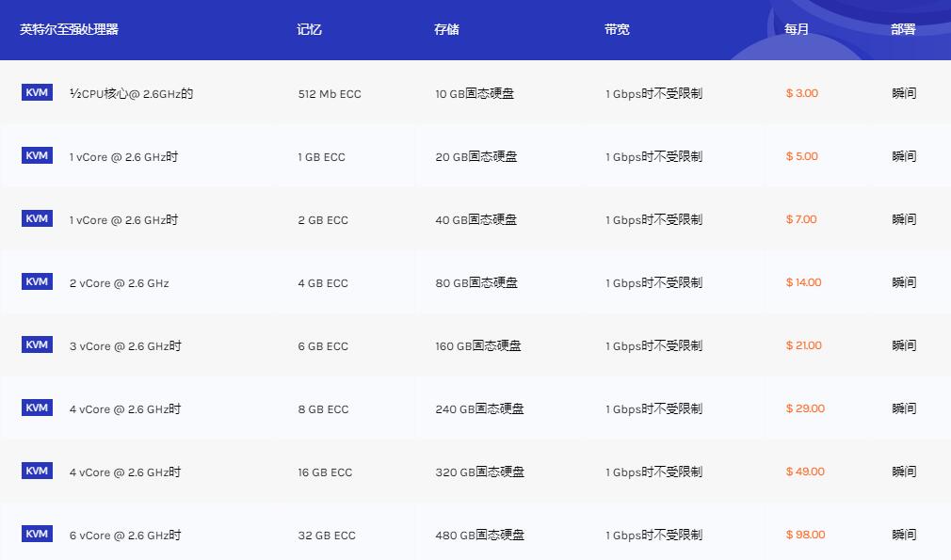Click the KVM badge in the $3.00 row
This screenshot has width=951, height=560.
[37, 92]
